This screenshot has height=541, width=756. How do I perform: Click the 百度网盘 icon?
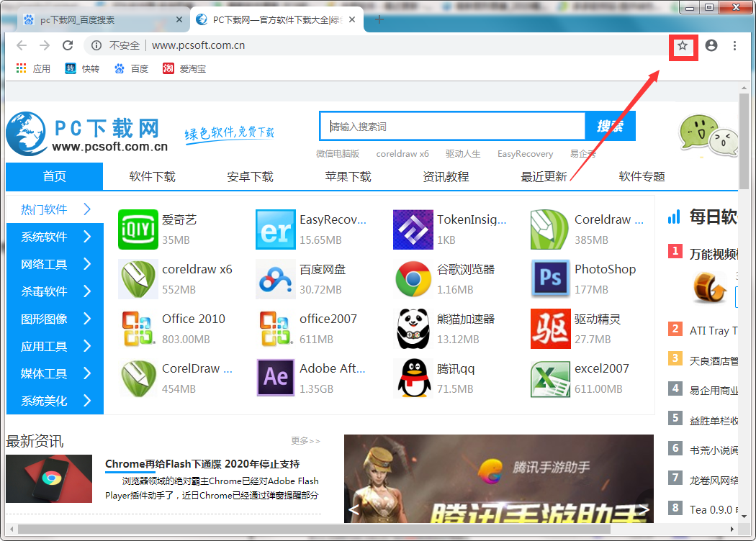click(275, 279)
